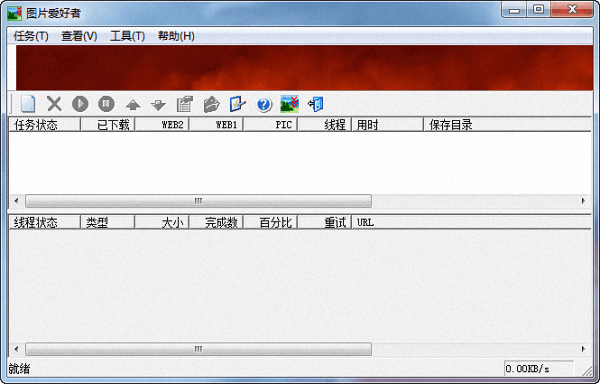
Task: Open options checklist icon in toolbar
Action: click(x=237, y=104)
